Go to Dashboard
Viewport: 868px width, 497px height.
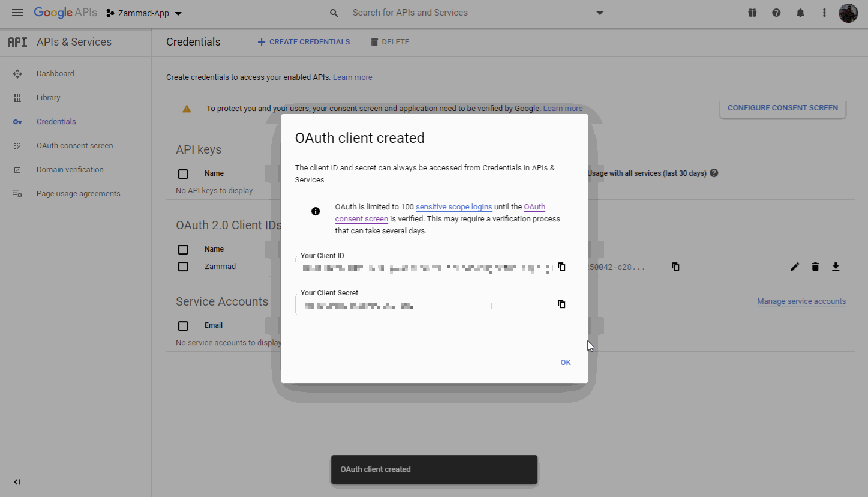click(55, 74)
